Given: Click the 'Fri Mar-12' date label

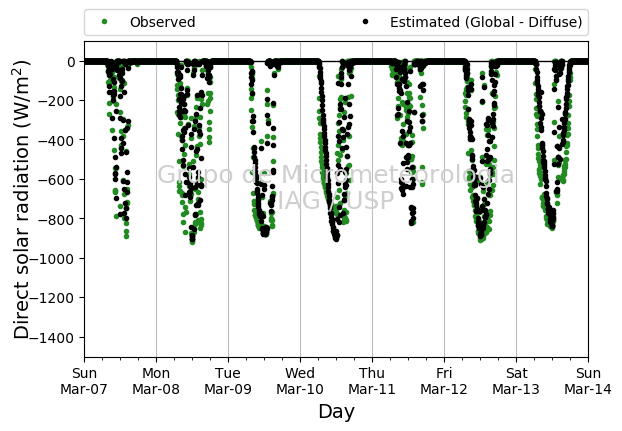Looking at the screenshot, I should click(444, 381).
